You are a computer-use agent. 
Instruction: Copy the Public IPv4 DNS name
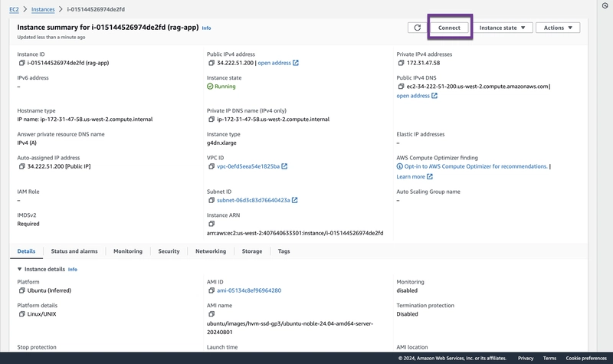coord(401,87)
